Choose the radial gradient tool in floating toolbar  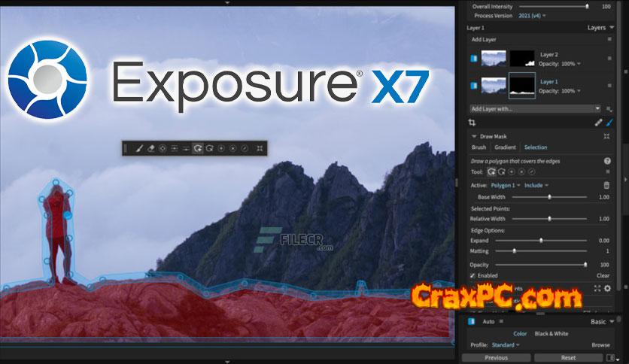[163, 148]
